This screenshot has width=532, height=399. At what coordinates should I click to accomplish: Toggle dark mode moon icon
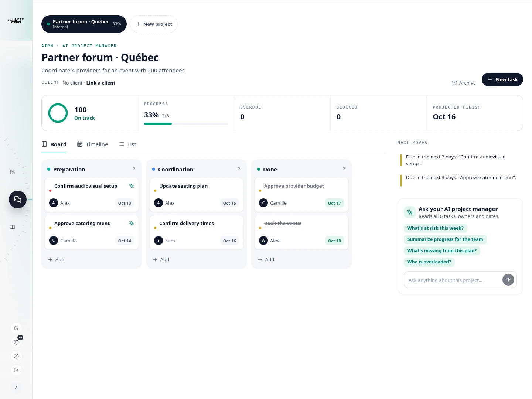16,328
